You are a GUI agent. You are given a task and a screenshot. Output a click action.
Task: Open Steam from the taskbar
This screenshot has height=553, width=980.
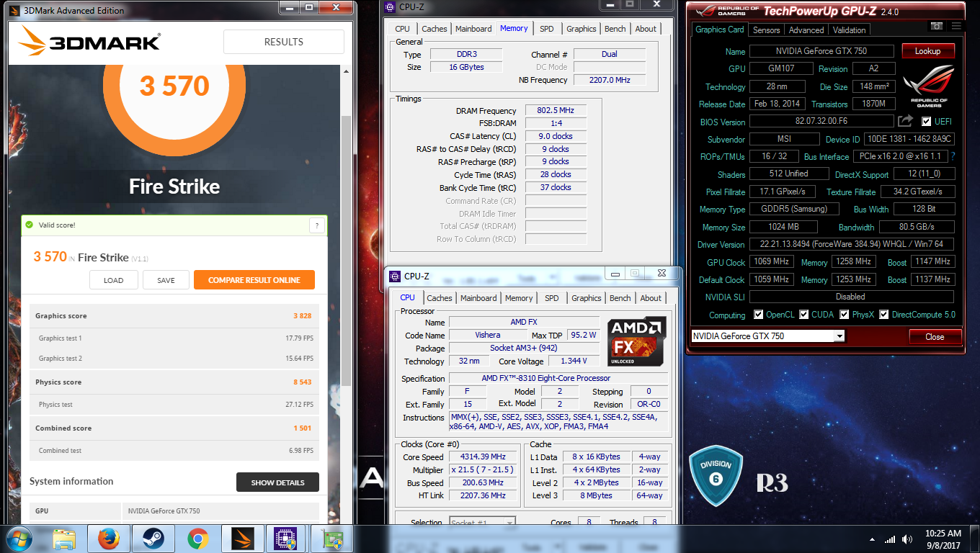pos(153,539)
